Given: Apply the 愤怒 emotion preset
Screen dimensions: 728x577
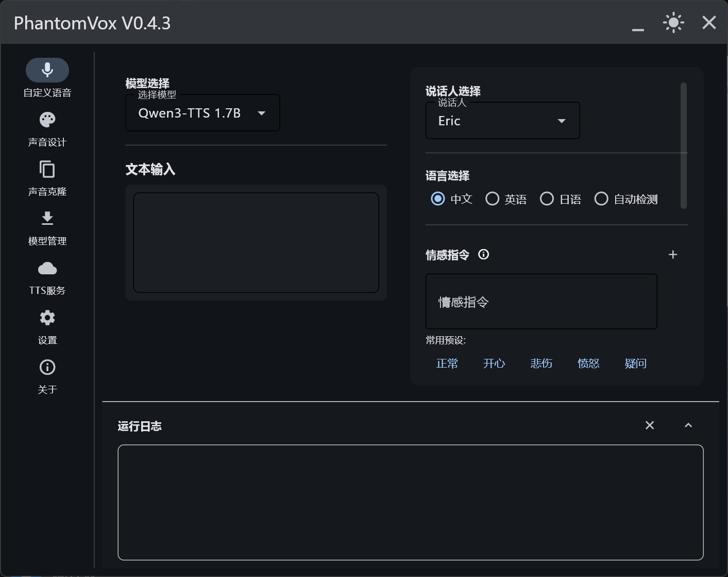Looking at the screenshot, I should coord(588,364).
